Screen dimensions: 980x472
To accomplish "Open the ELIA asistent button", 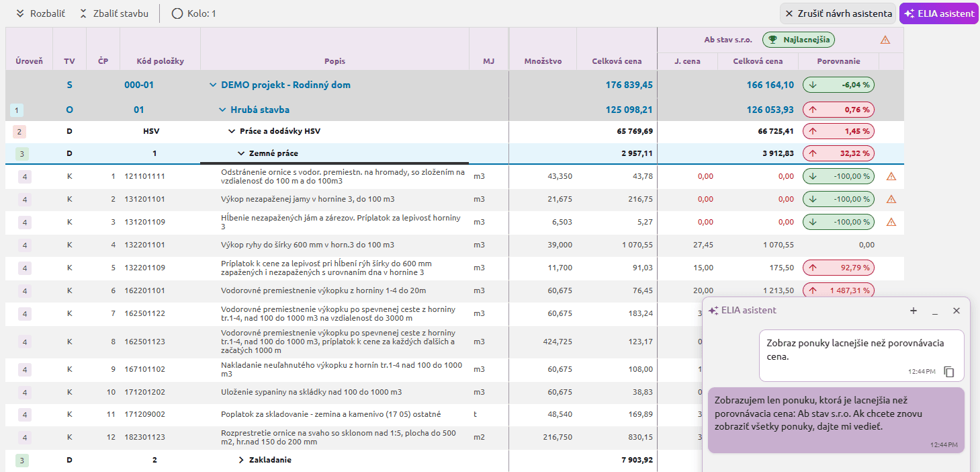I will tap(939, 13).
